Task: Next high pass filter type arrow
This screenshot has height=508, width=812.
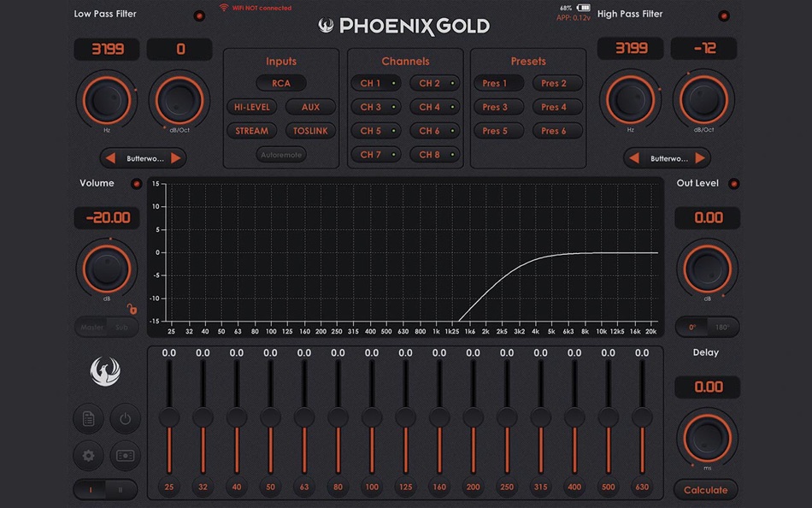Action: click(700, 158)
